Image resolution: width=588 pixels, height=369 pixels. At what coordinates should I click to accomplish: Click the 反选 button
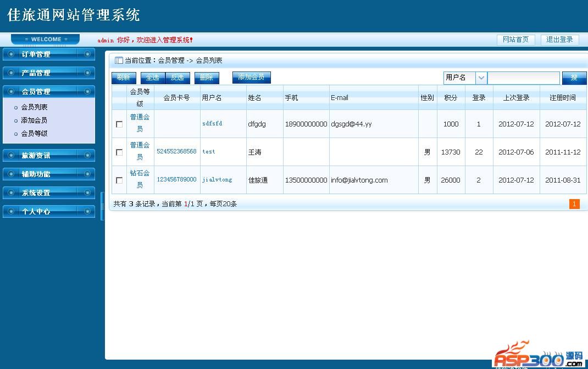tap(177, 78)
